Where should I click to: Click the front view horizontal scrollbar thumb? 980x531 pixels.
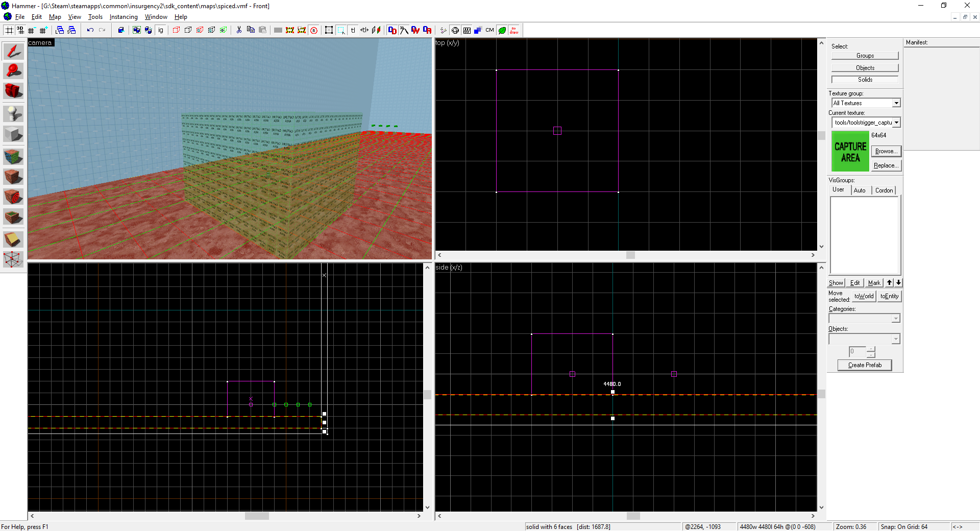257,516
